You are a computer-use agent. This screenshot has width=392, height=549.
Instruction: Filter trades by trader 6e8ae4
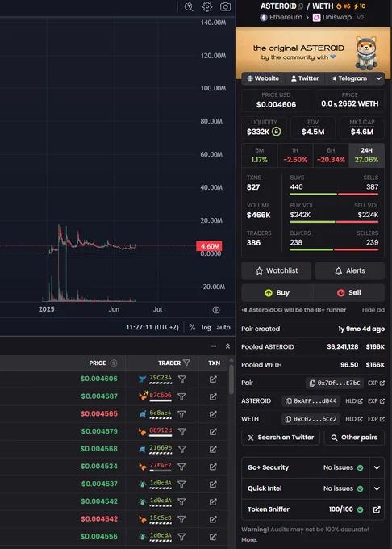[182, 414]
